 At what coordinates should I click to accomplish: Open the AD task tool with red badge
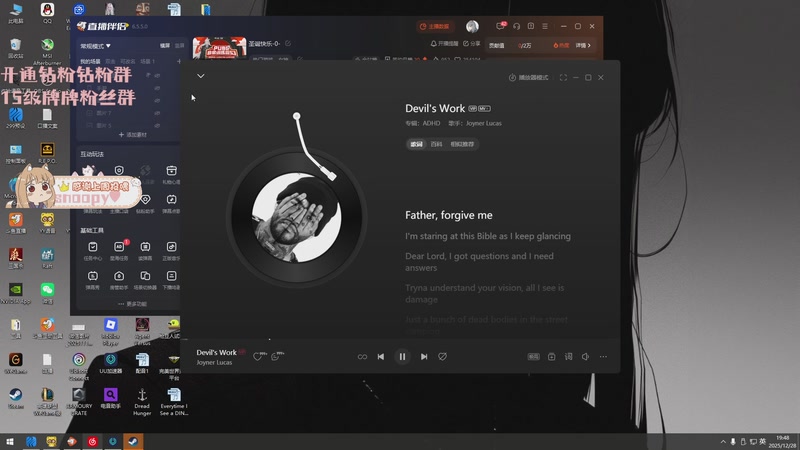point(119,251)
